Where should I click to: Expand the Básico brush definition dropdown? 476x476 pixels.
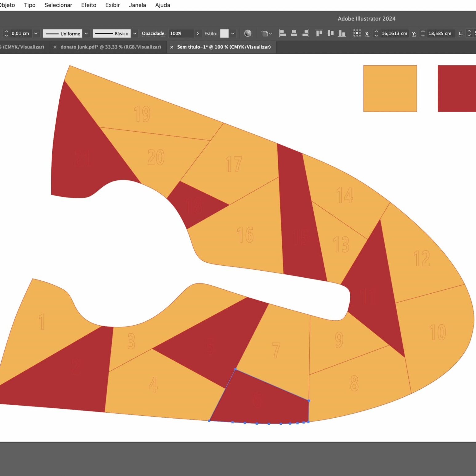(135, 34)
